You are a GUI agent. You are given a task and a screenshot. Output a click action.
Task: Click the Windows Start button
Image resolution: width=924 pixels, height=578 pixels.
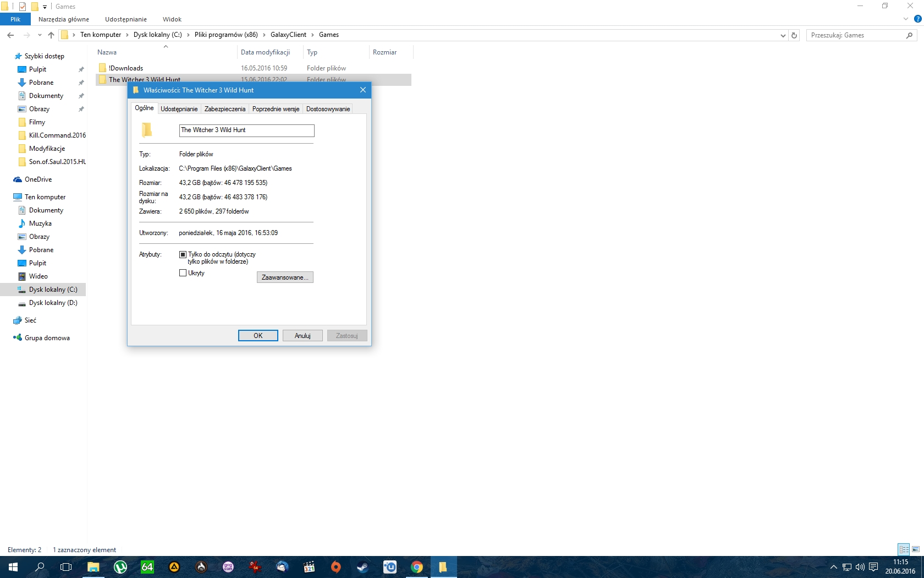tap(13, 567)
